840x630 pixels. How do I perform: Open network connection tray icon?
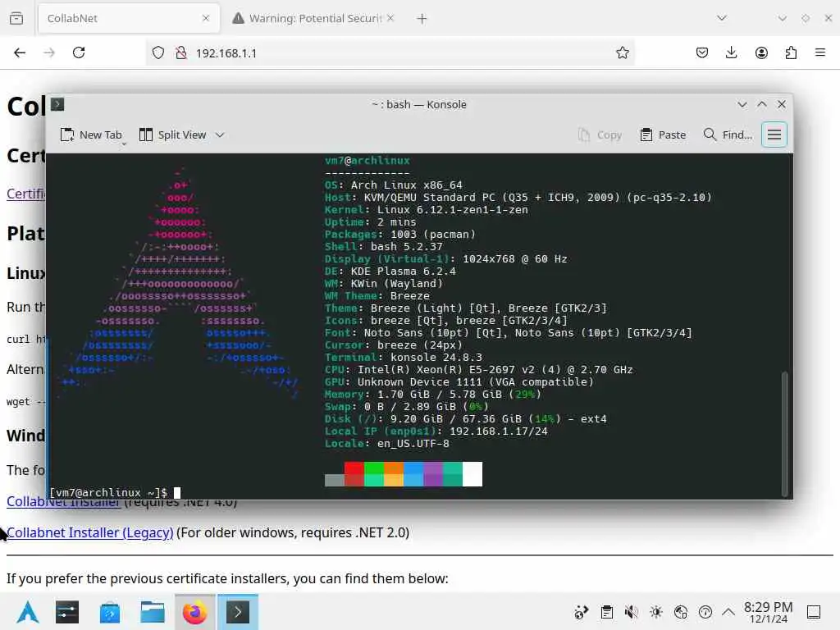click(681, 612)
